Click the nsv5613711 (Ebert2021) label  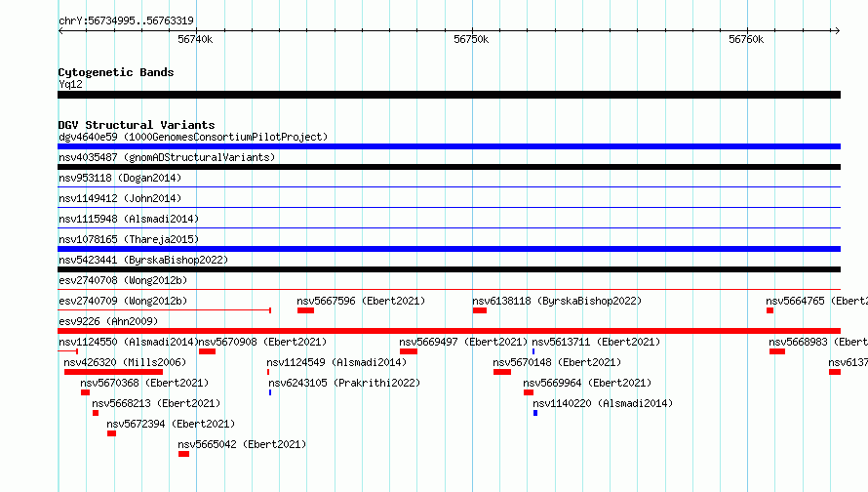tap(596, 342)
